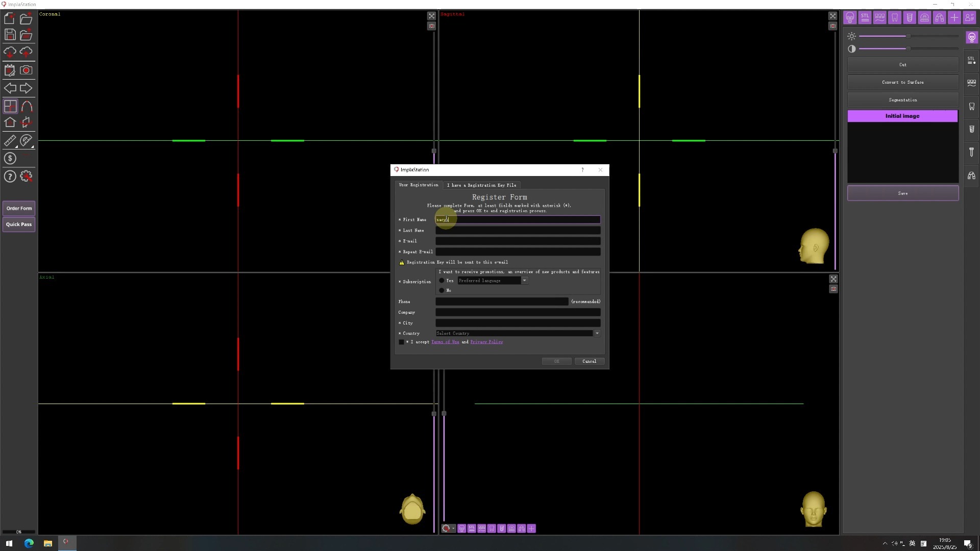Screen dimensions: 980x551
Task: Open project with the folder icon
Action: point(26,19)
